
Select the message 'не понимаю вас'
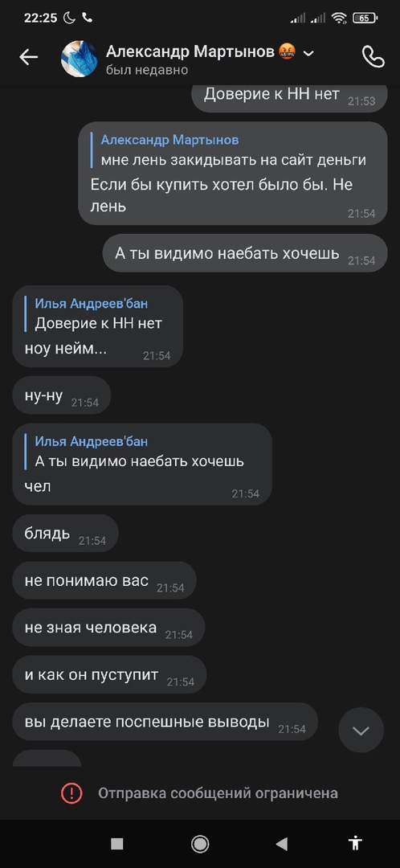104,581
